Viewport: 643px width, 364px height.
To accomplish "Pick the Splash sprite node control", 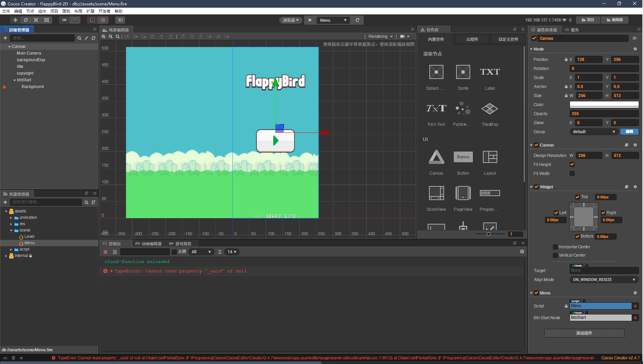I will click(436, 78).
